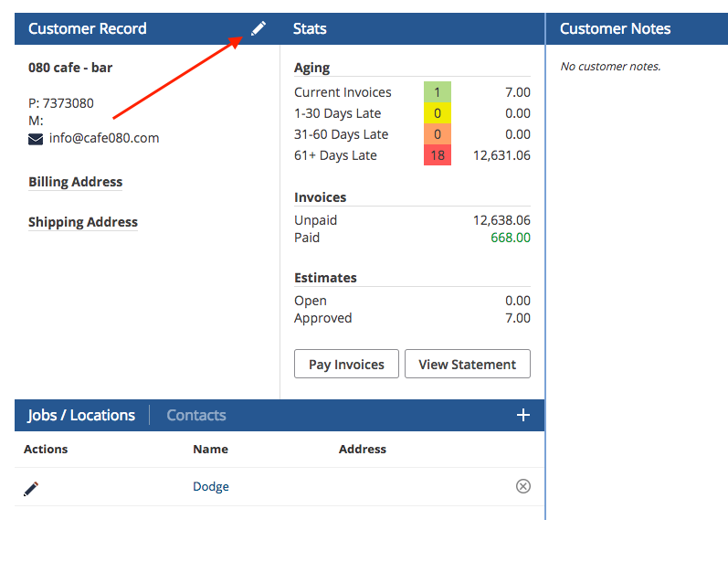Viewport: 728px width, 562px height.
Task: Click the info@cafe080.com email address
Action: pyautogui.click(x=104, y=139)
